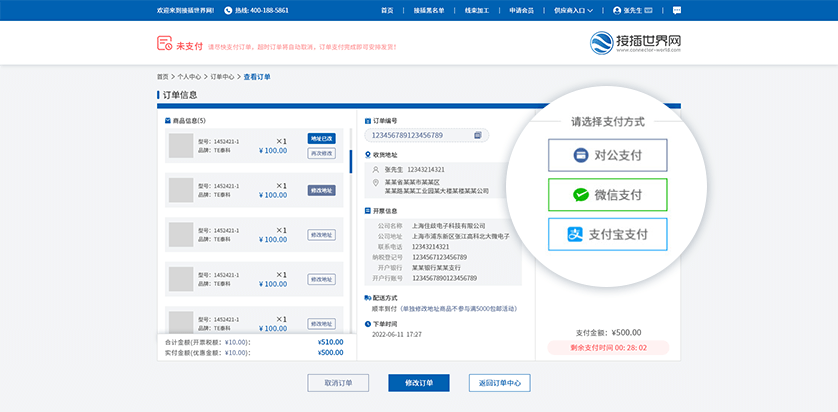Open 接插黑名单 in top navigation
Viewport: 838px width, 412px height.
tap(429, 10)
